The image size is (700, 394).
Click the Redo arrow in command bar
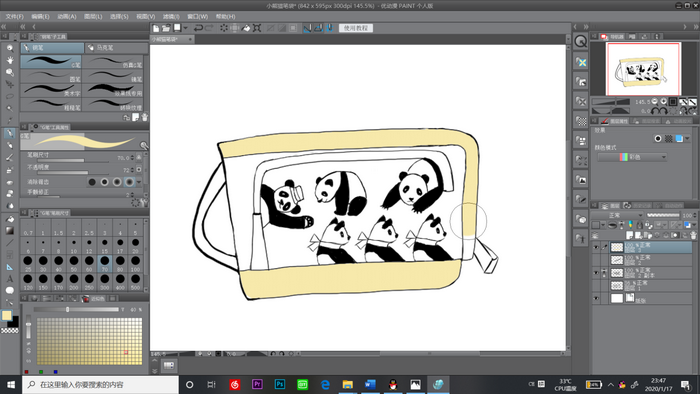point(209,28)
